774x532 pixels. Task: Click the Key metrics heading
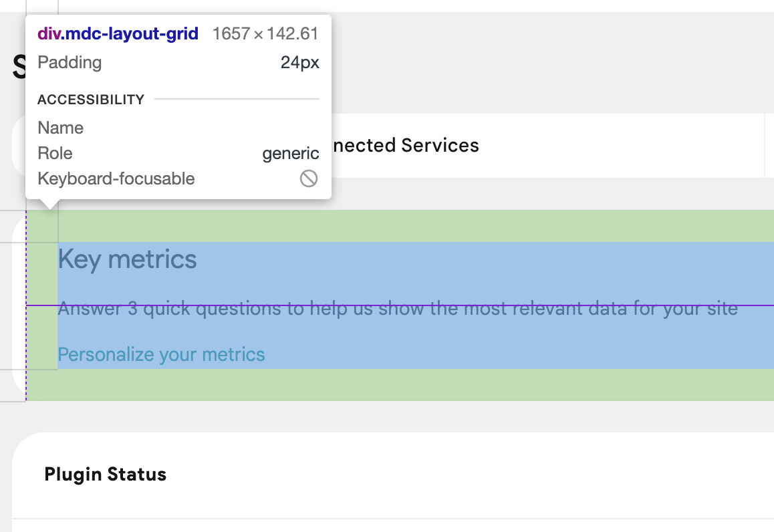tap(128, 259)
